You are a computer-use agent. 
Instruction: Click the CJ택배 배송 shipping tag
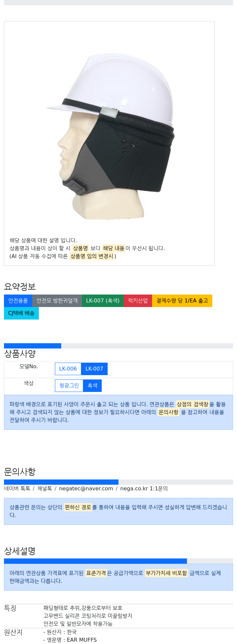21,313
